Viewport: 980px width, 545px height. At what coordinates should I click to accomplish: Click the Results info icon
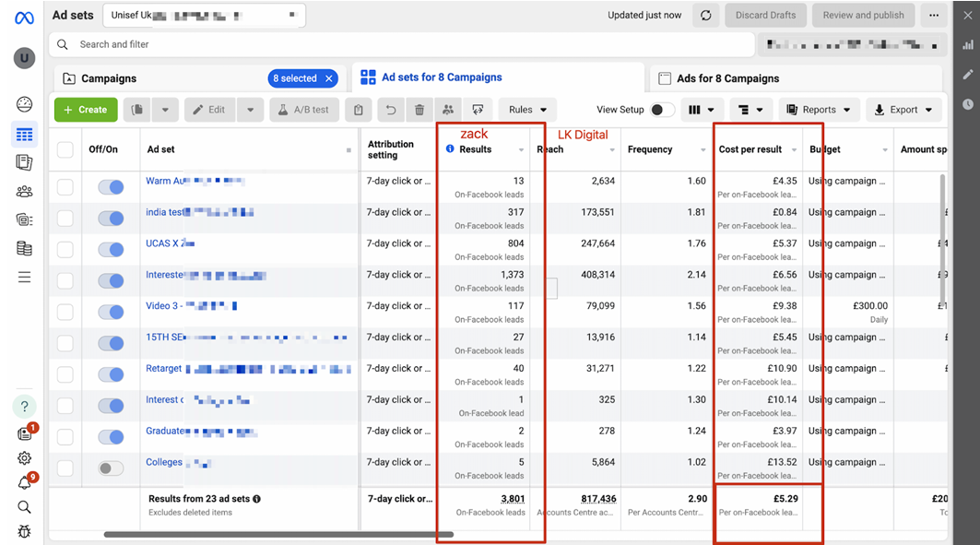(x=450, y=148)
